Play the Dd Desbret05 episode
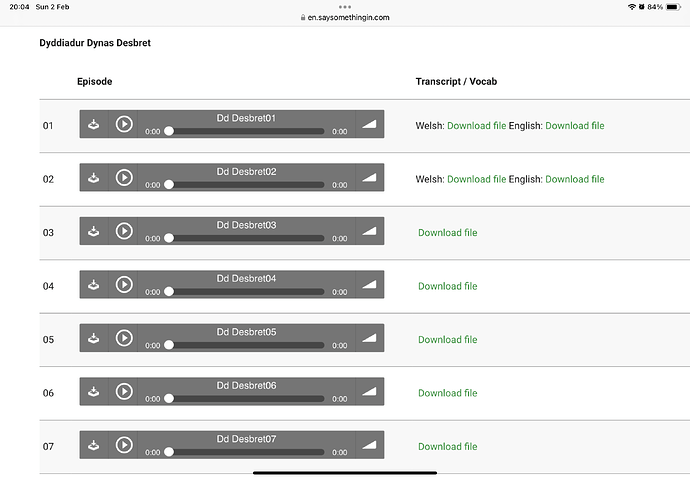690x479 pixels. pos(124,338)
